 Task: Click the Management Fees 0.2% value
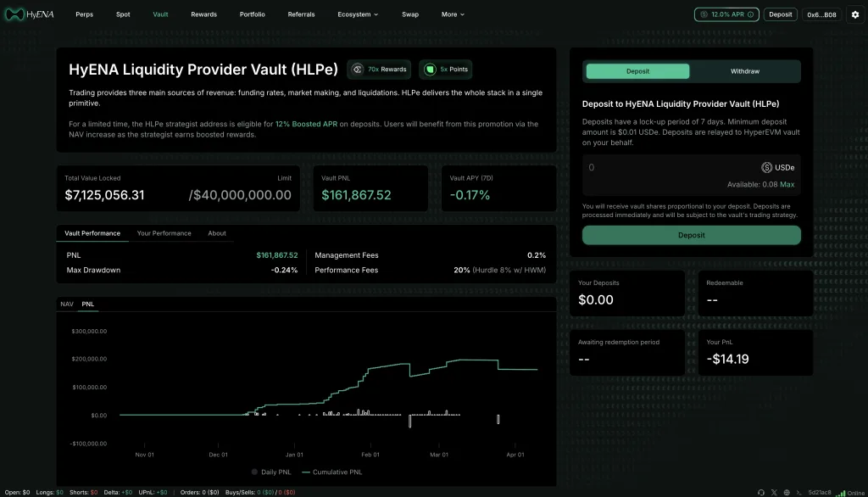point(537,255)
